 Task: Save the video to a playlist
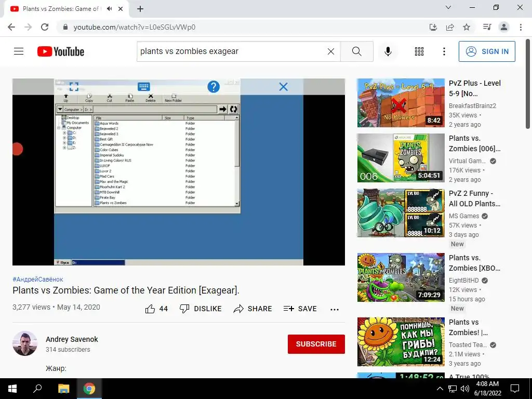point(300,309)
